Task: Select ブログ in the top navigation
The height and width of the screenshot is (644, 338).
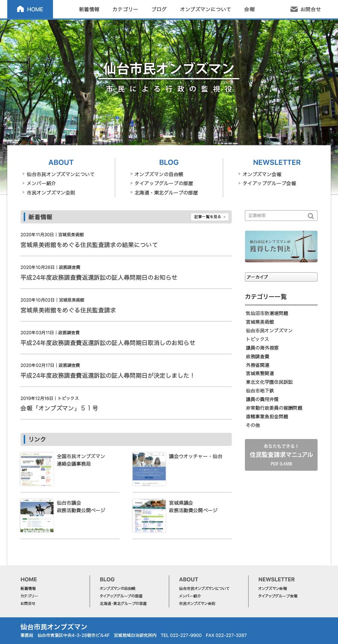Action: pos(159,9)
